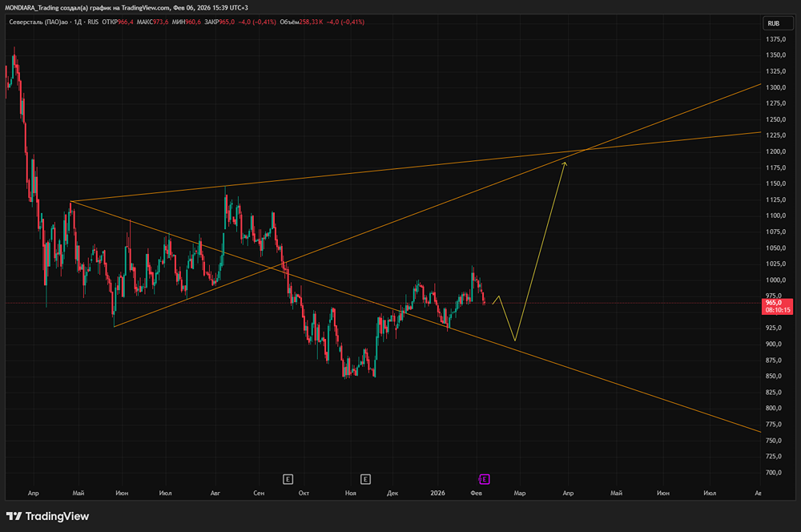Viewport: 801px width, 532px height.
Task: Click the 2026 year label on time axis
Action: 437,494
